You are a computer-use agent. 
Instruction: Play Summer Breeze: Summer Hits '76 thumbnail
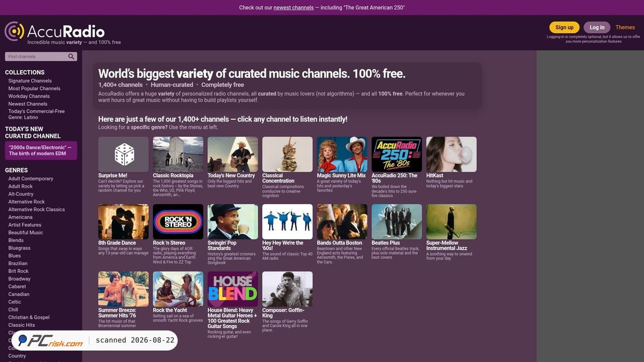click(123, 289)
